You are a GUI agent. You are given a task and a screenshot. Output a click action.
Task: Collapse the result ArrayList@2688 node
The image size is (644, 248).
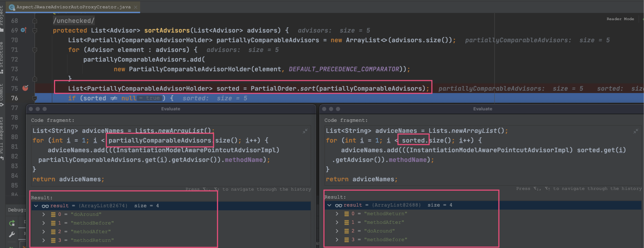329,205
